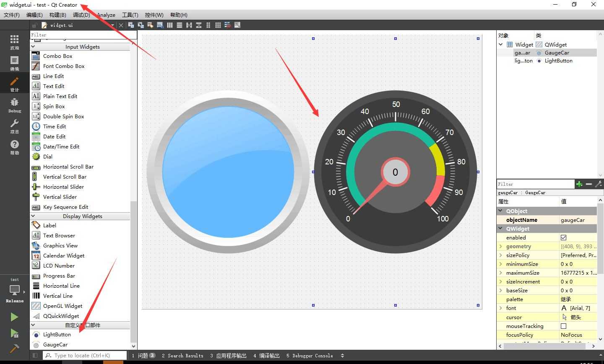
Task: Expand the geometry property
Action: point(500,246)
